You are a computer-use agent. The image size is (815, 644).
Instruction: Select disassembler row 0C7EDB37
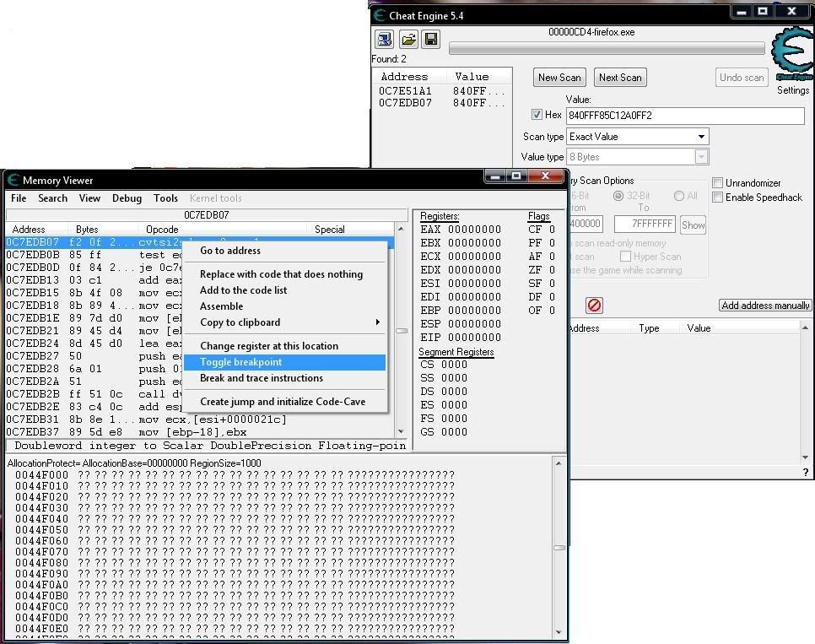click(200, 432)
